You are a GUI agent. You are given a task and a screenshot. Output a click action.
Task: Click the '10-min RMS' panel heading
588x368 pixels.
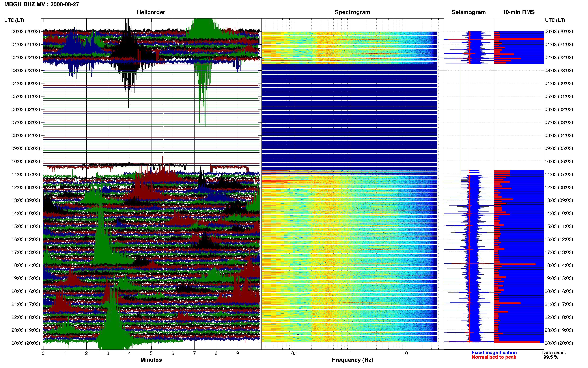click(518, 12)
